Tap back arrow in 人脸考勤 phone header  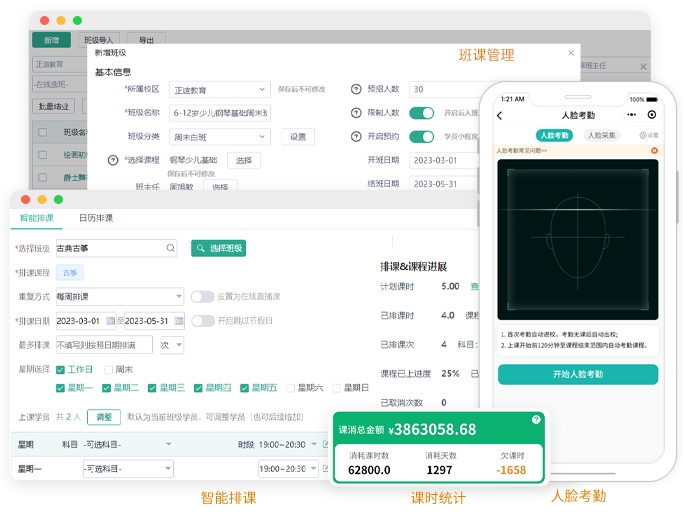pyautogui.click(x=500, y=115)
